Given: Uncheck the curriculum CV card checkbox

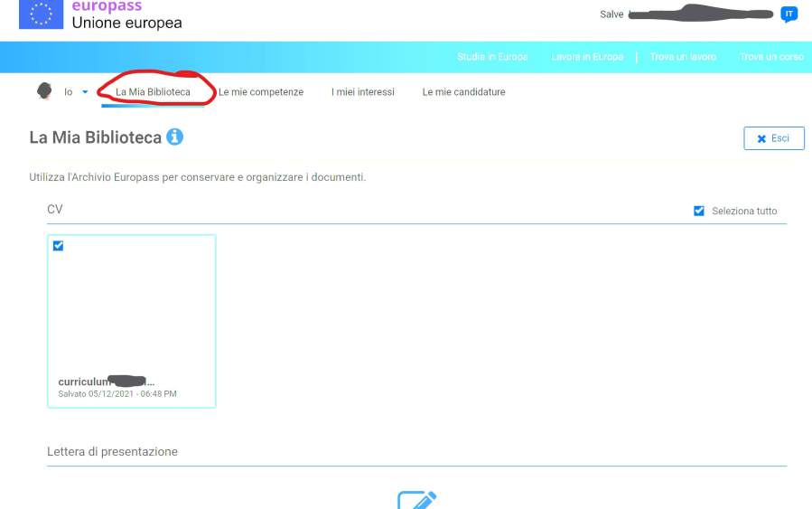Looking at the screenshot, I should tap(59, 246).
